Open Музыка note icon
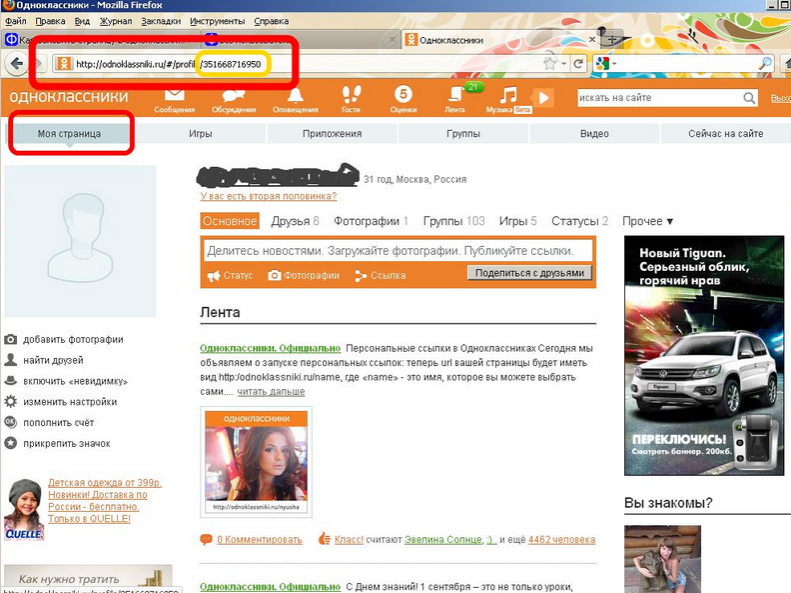 (x=508, y=95)
